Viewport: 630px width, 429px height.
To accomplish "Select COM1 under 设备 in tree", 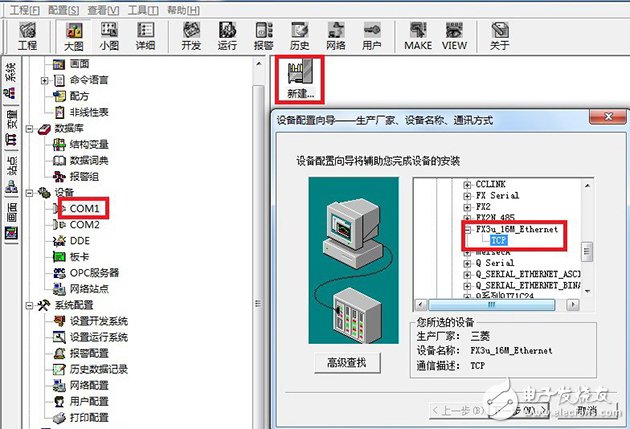I will [84, 208].
